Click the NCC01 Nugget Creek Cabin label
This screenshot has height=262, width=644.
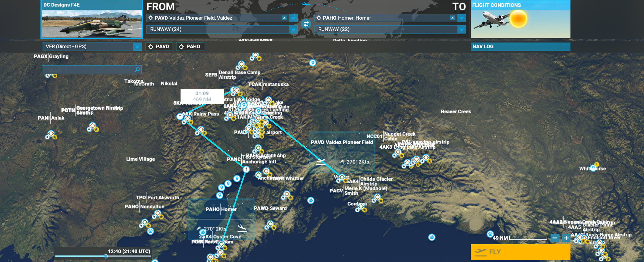[391, 136]
